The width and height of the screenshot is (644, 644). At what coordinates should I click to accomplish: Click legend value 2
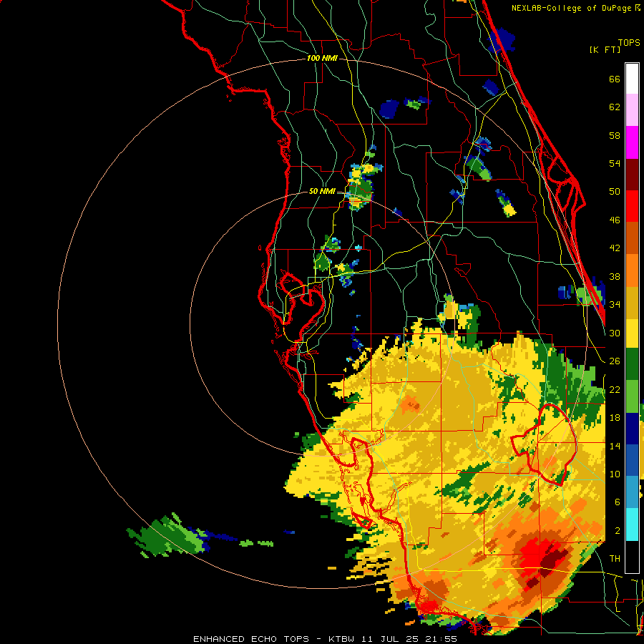coord(617,530)
